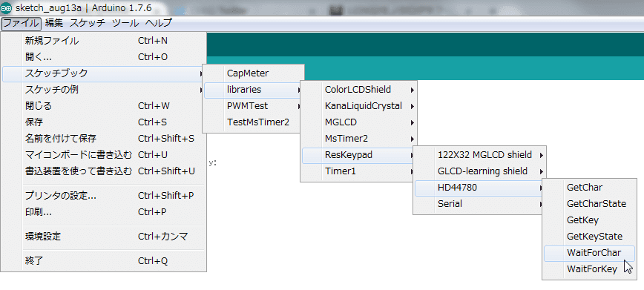Open the ツール menu
Screen dimensions: 644x290
[125, 24]
